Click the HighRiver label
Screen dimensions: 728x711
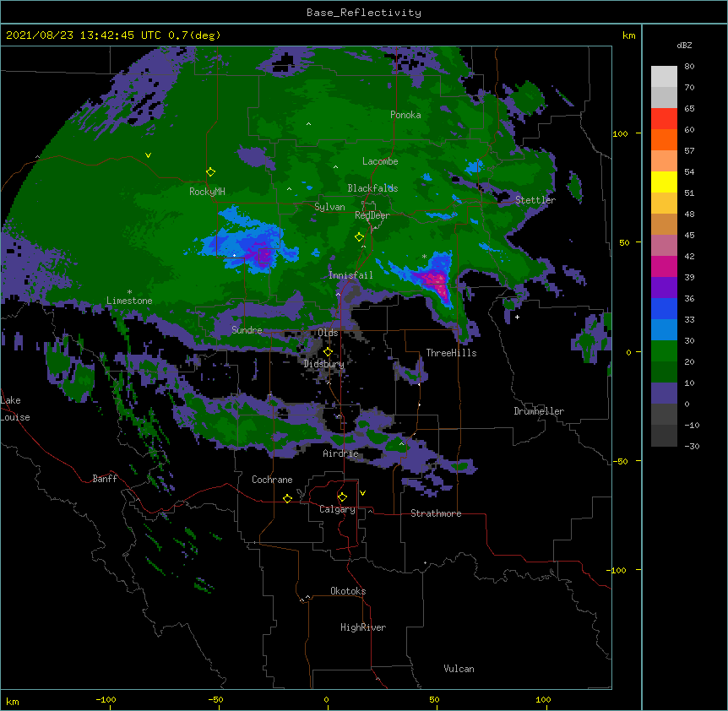tap(363, 627)
